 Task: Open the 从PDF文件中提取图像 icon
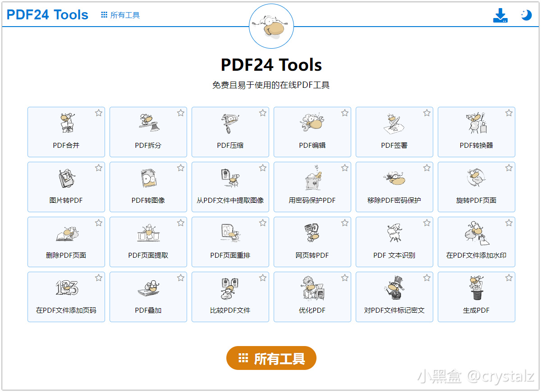[230, 178]
